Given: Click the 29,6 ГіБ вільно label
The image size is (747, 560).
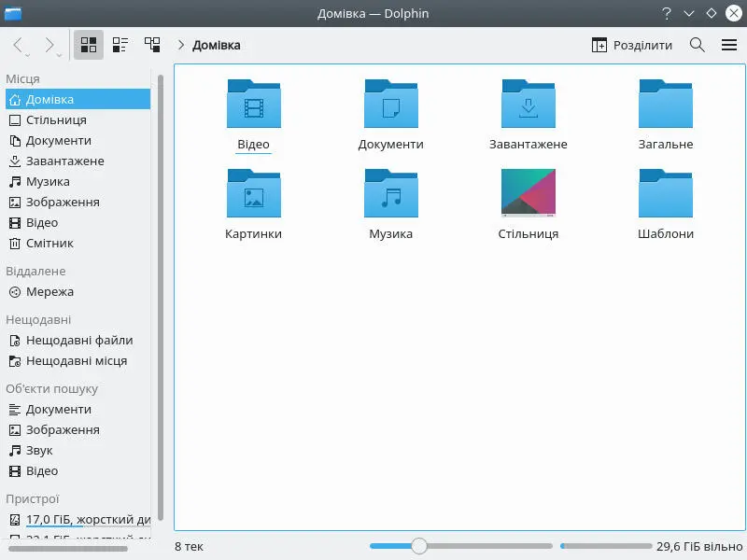Looking at the screenshot, I should [x=699, y=546].
